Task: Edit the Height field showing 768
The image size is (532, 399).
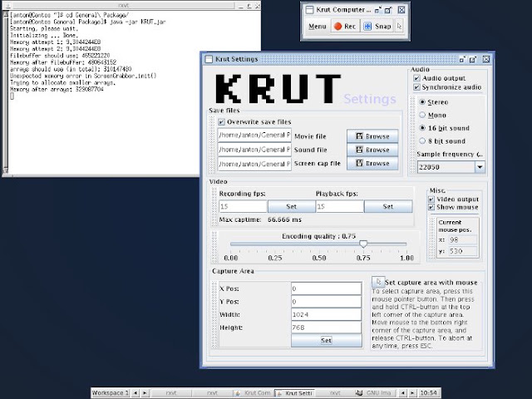Action: pyautogui.click(x=327, y=328)
